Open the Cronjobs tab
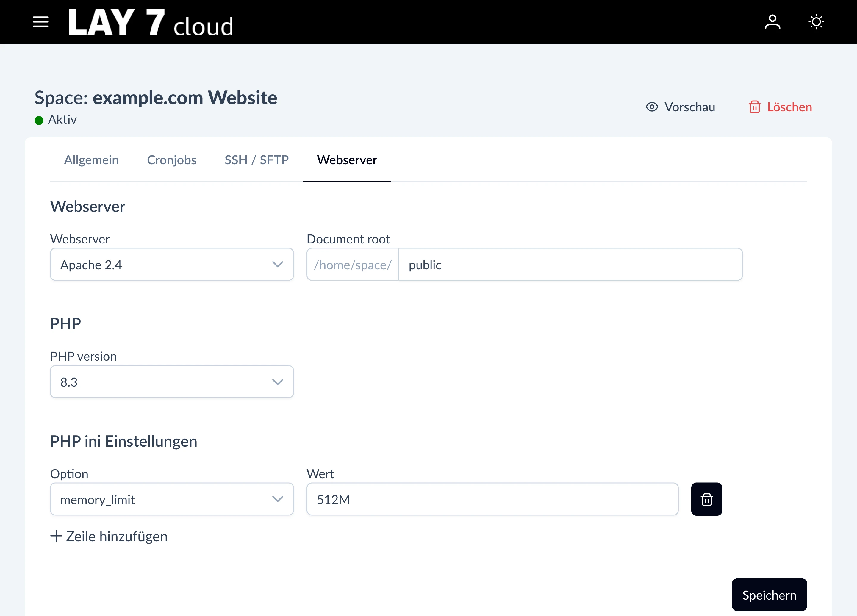The height and width of the screenshot is (616, 857). [x=172, y=160]
